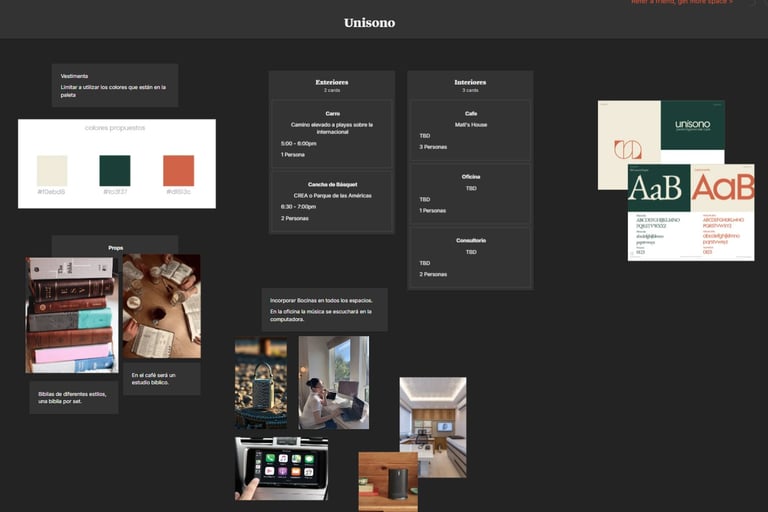Click '1 Personas' in the Oficina card
The height and width of the screenshot is (512, 768).
[432, 210]
